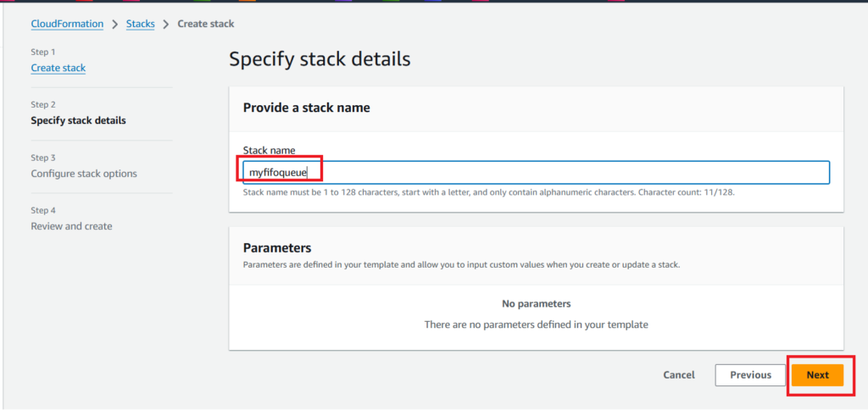The image size is (868, 410).
Task: Select Step 4 Review and create
Action: coord(71,226)
